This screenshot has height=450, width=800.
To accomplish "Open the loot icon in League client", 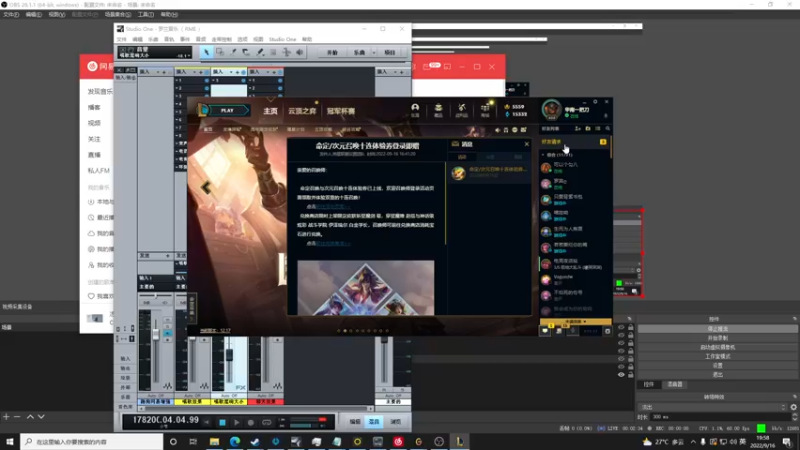I will (x=461, y=109).
